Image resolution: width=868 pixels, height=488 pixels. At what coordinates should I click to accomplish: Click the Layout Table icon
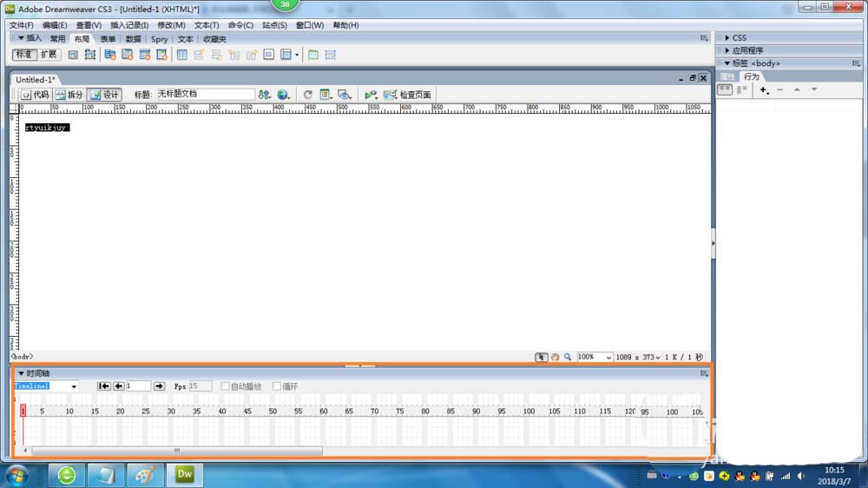[313, 55]
